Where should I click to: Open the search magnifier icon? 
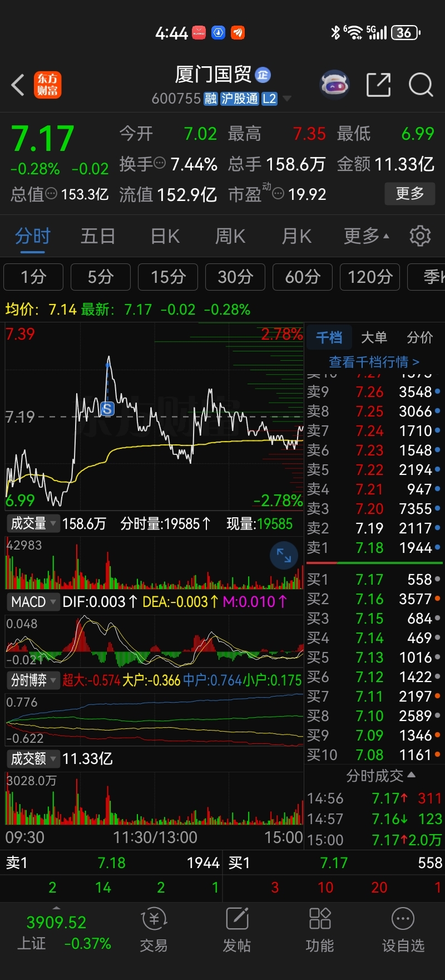(421, 85)
